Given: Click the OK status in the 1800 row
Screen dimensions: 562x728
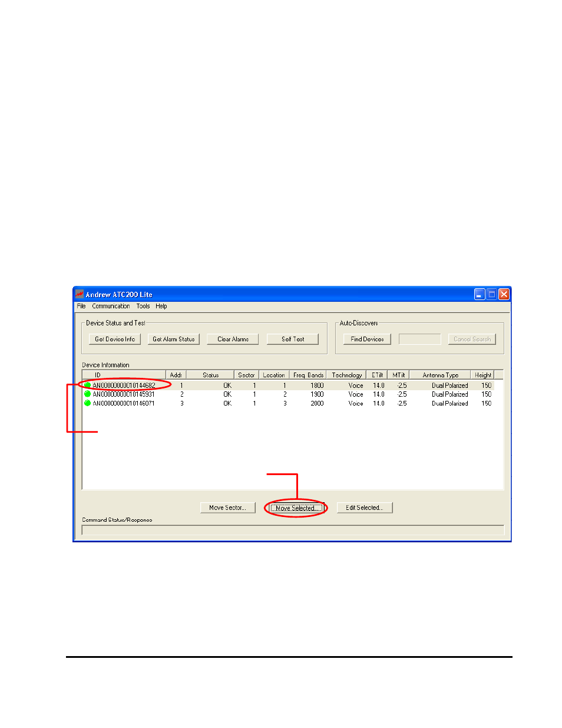Looking at the screenshot, I should coord(227,386).
